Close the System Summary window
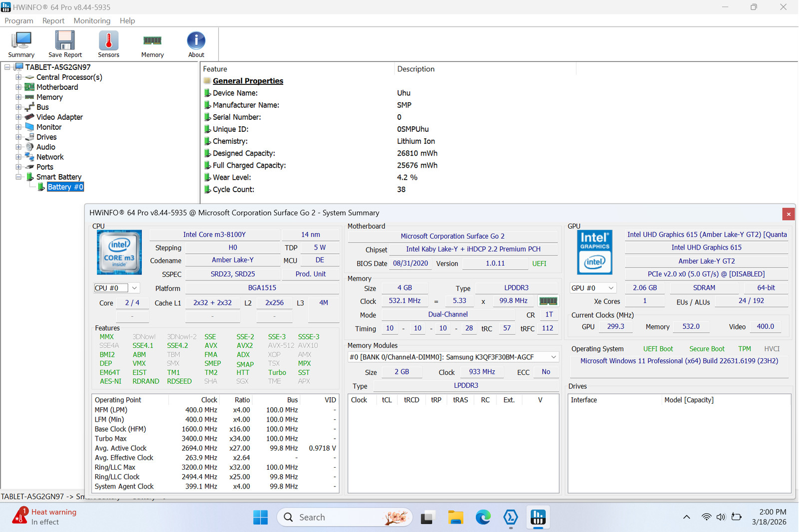The image size is (799, 532). tap(789, 214)
